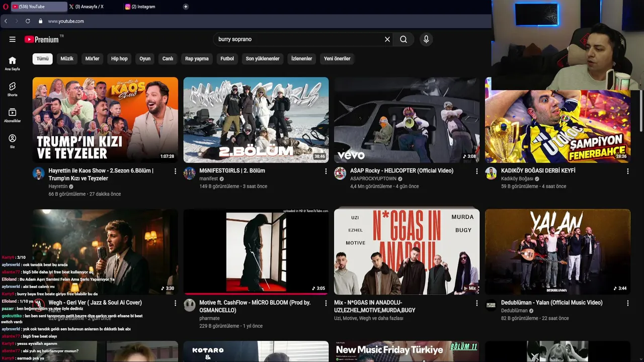Screen dimensions: 644x362
Task: Select the Canlı filter chip
Action: [x=168, y=58]
